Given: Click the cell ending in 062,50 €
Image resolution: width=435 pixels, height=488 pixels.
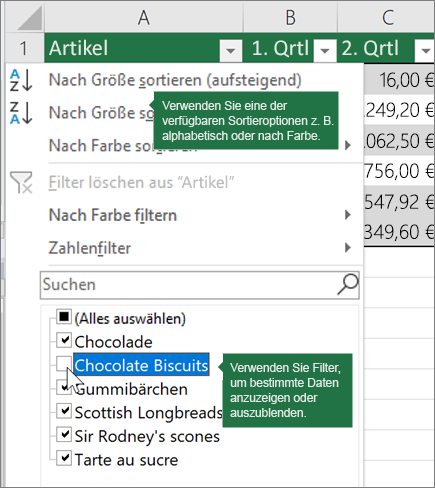Looking at the screenshot, I should tap(399, 141).
